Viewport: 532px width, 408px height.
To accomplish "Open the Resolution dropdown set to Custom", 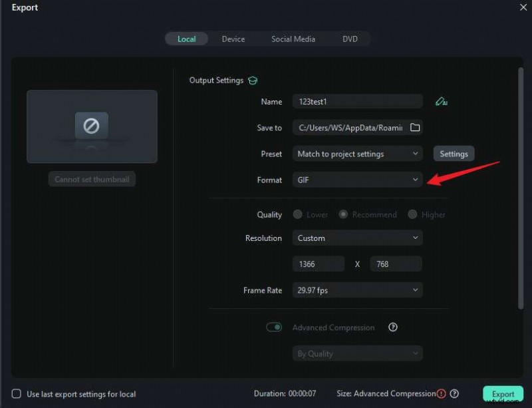I will click(x=357, y=238).
